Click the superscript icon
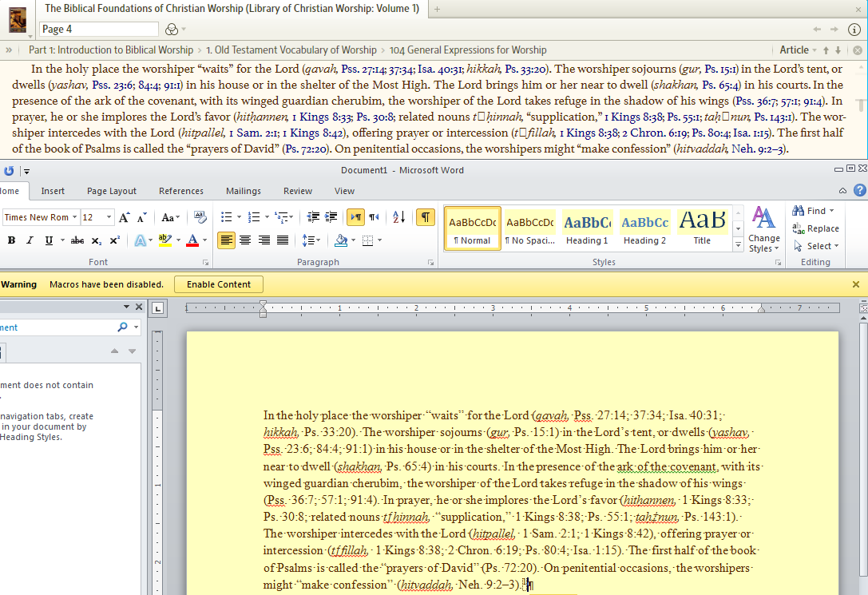 (x=115, y=240)
